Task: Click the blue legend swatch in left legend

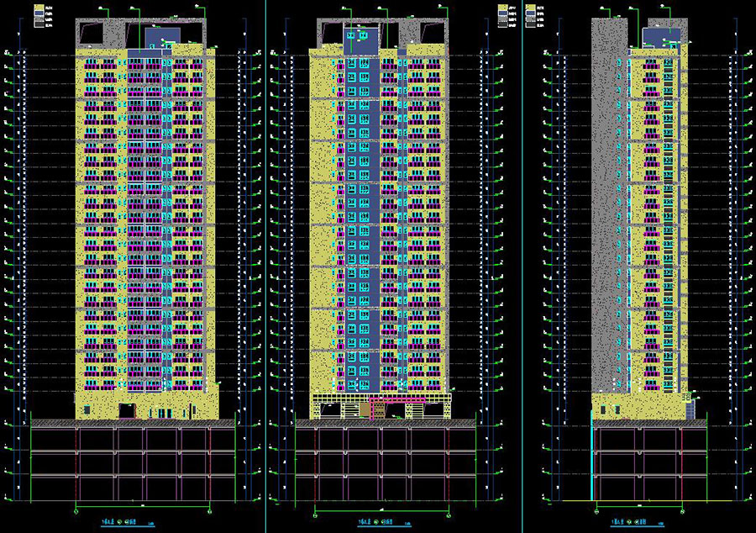Action: coord(39,15)
